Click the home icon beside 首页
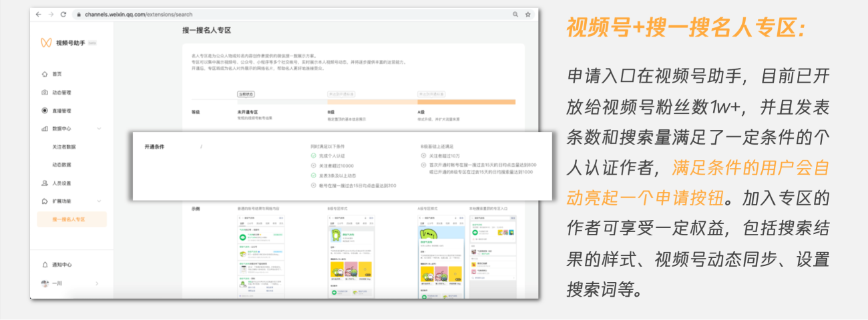868x320 pixels. pyautogui.click(x=45, y=74)
